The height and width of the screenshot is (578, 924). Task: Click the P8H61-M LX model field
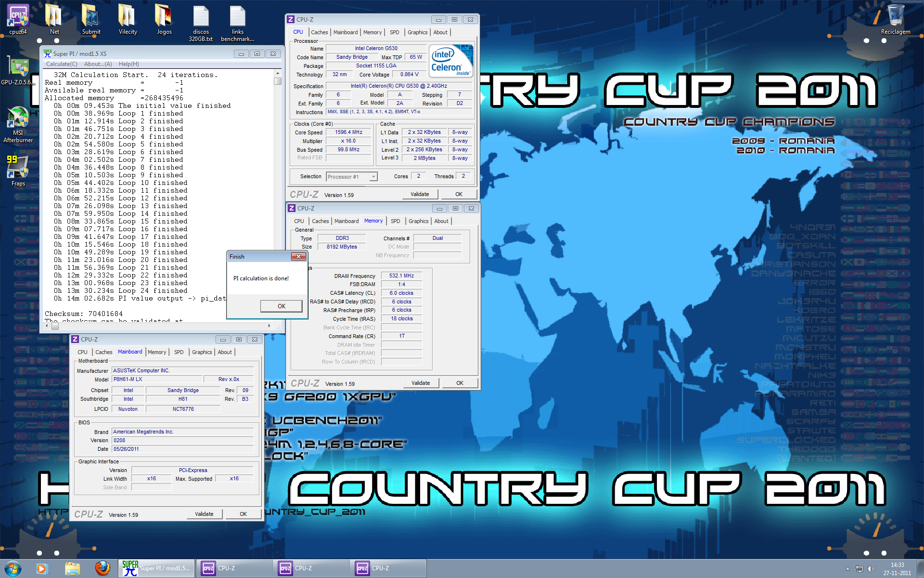157,379
